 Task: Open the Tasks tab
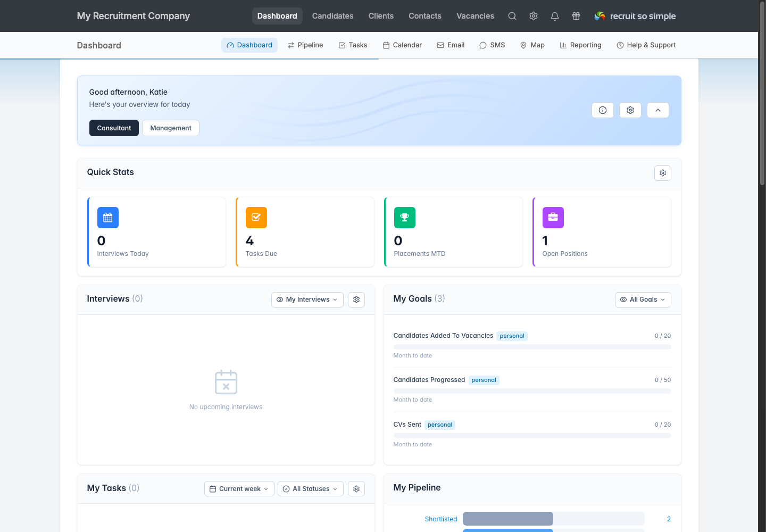coord(353,45)
